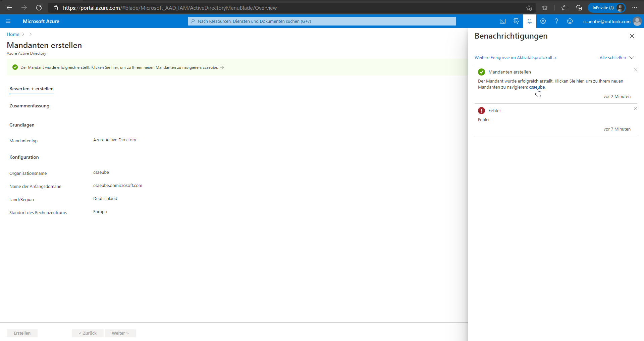644x341 pixels.
Task: Click the red error icon of Fehler notification
Action: (482, 110)
